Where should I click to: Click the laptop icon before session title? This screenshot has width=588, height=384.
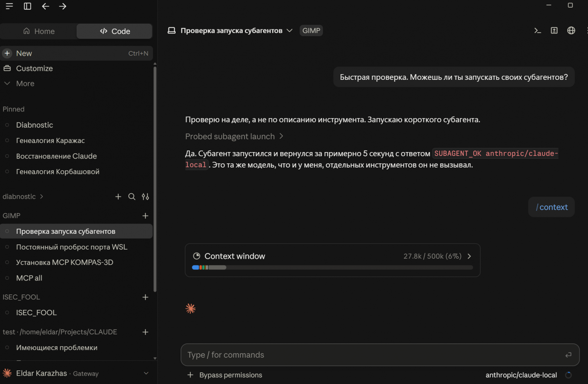171,30
